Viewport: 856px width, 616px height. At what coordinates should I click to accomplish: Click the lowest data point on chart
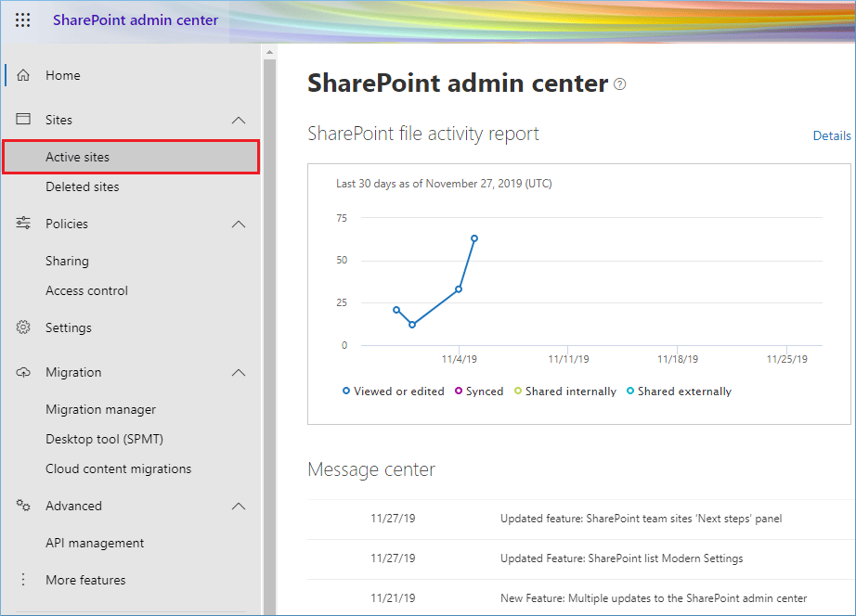pyautogui.click(x=412, y=325)
